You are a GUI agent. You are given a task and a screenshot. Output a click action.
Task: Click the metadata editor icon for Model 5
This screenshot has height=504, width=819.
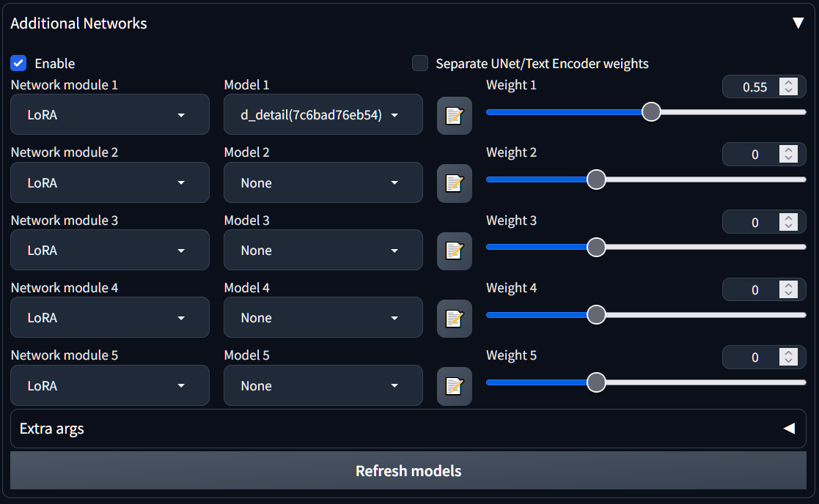[455, 386]
